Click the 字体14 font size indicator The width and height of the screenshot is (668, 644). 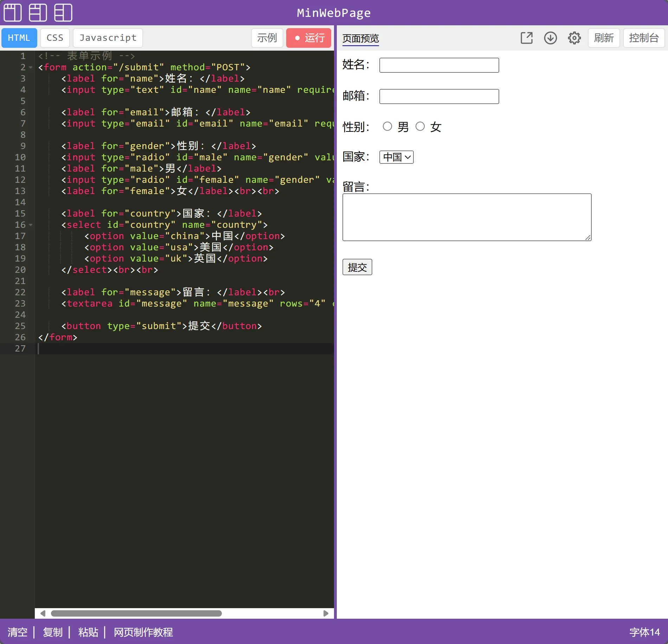[x=644, y=632]
